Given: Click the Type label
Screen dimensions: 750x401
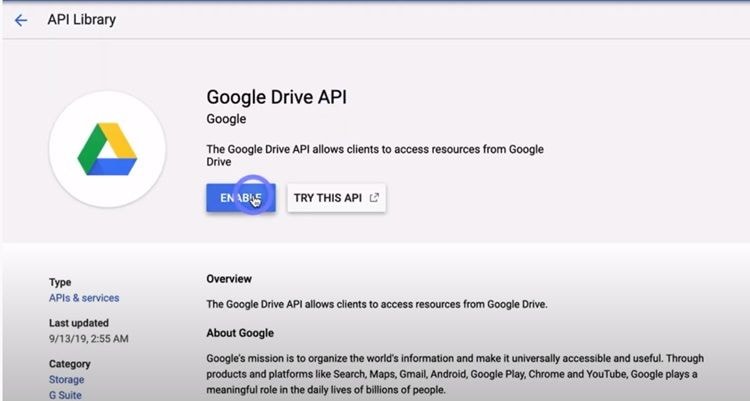Looking at the screenshot, I should tap(60, 282).
